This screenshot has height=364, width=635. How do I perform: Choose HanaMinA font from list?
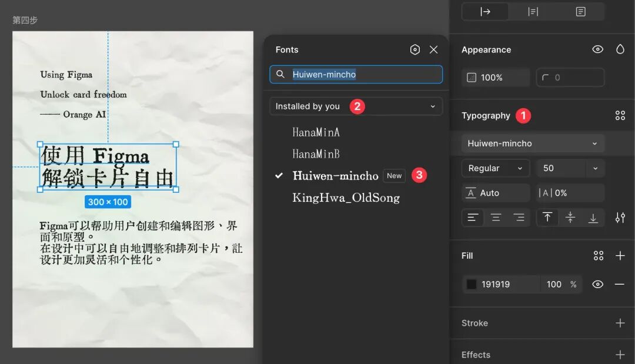point(316,132)
